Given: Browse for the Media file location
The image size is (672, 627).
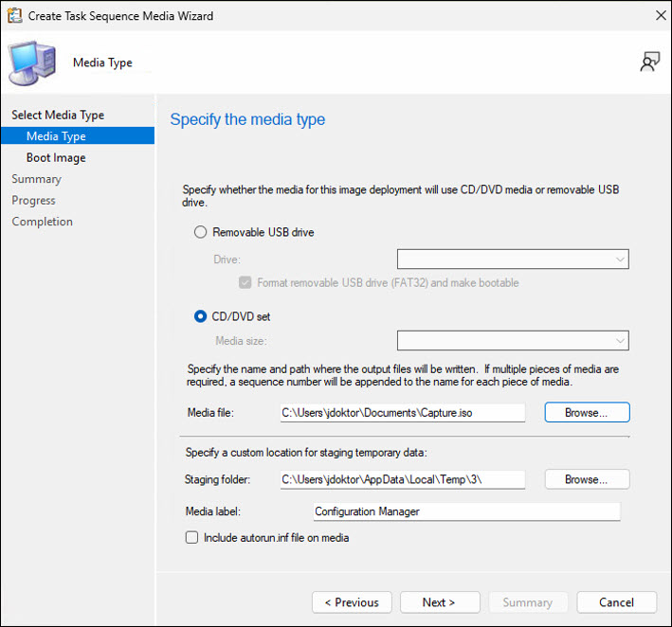Looking at the screenshot, I should 587,413.
